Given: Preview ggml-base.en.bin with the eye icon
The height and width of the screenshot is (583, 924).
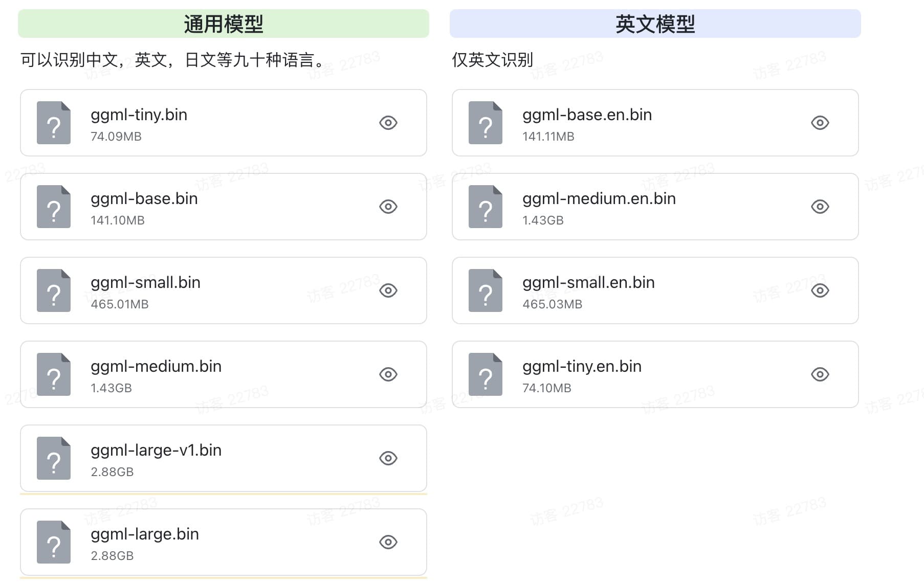Looking at the screenshot, I should (820, 123).
